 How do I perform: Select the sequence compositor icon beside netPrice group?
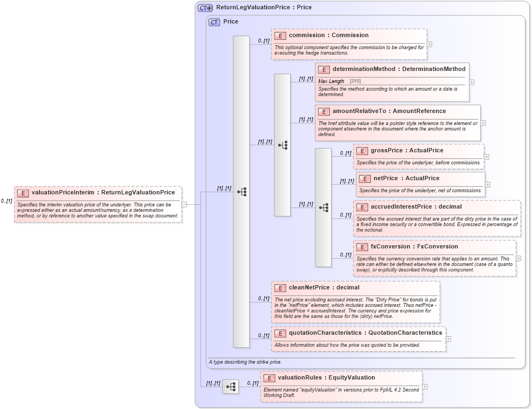coord(324,208)
